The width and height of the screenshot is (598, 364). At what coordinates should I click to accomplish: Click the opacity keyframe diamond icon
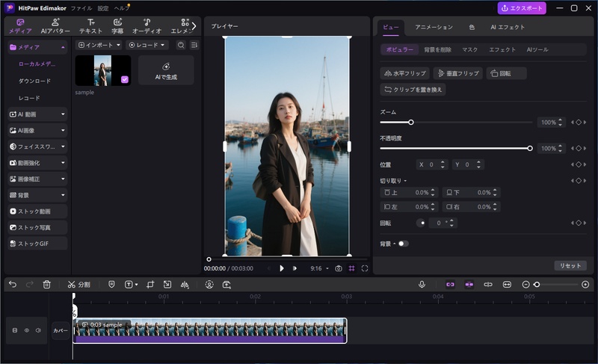pyautogui.click(x=579, y=148)
